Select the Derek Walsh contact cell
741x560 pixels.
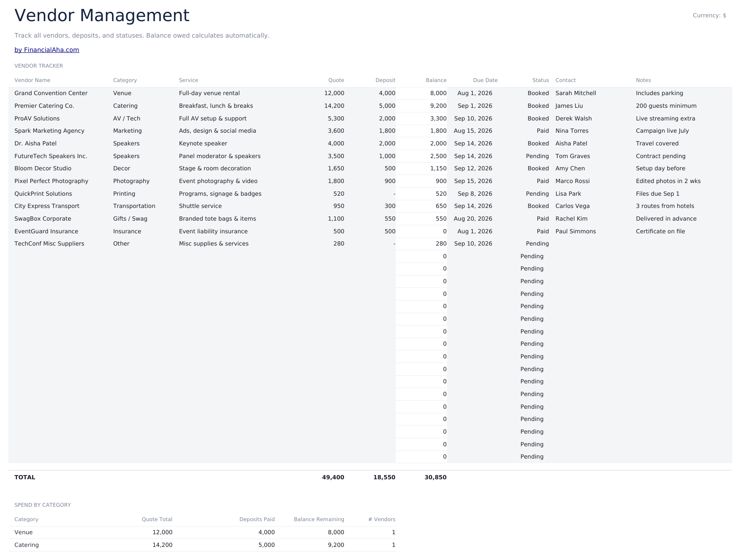tap(574, 119)
